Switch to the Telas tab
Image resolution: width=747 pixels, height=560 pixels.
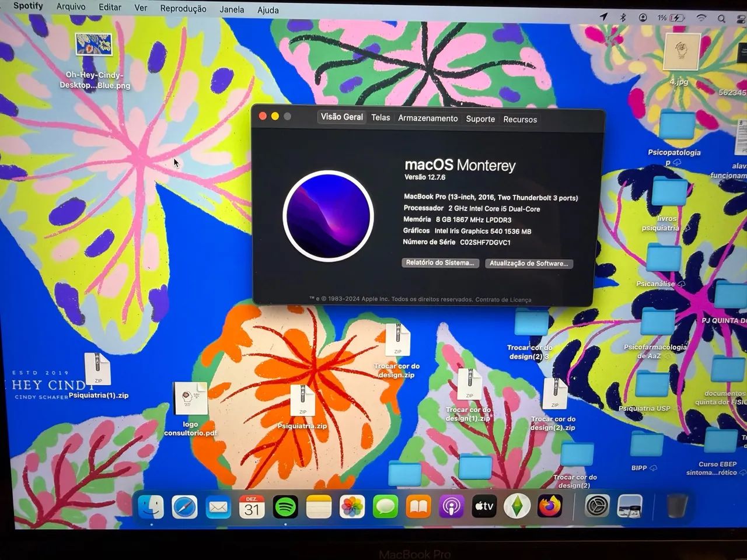(x=381, y=117)
